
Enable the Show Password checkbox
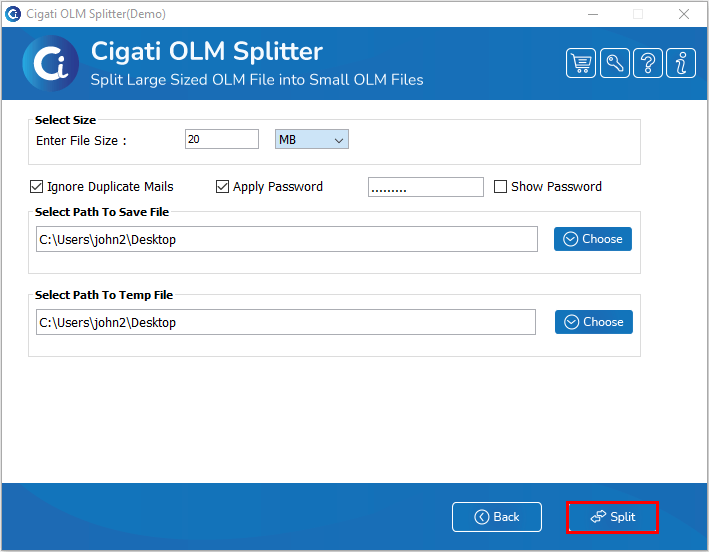(500, 187)
